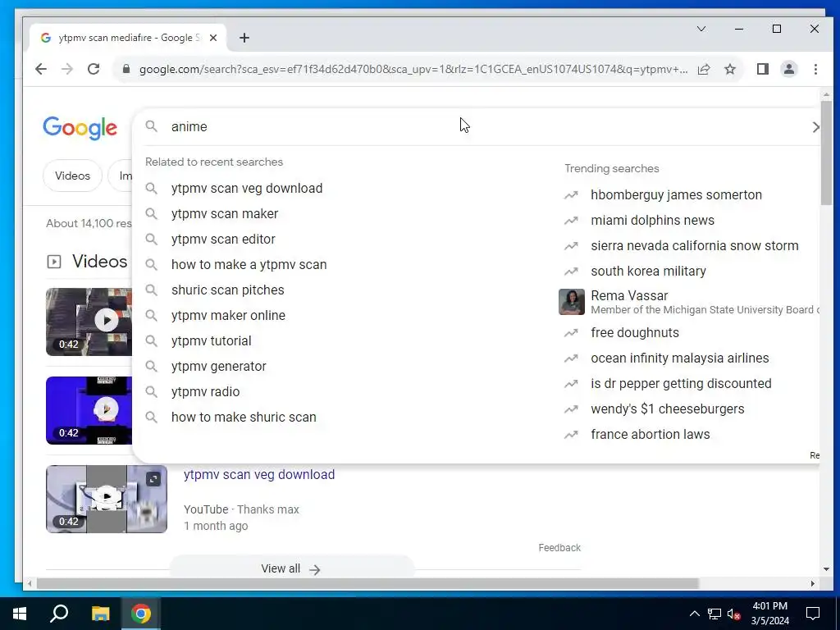Screen dimensions: 840x630
Task: Click the Feedback link
Action: point(559,547)
